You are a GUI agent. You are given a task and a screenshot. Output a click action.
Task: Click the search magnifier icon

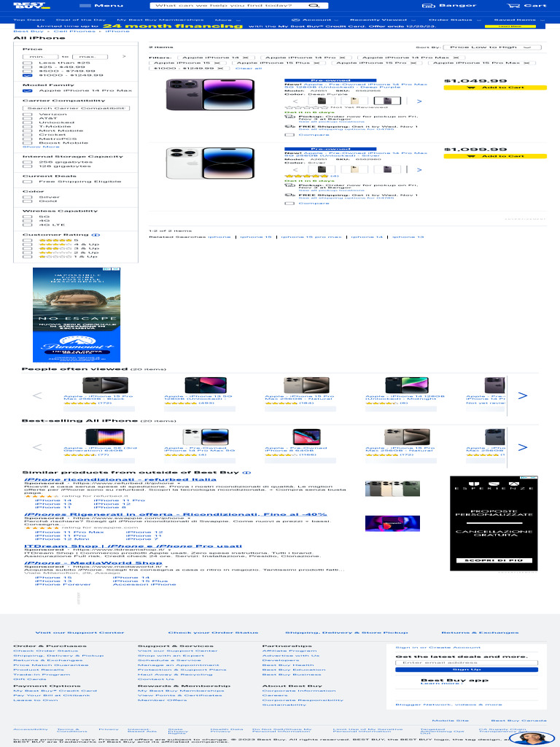pyautogui.click(x=314, y=6)
